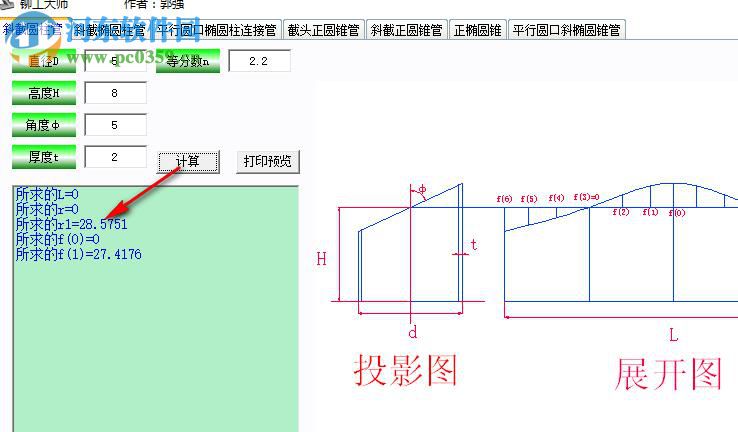
Task: Focus the 直径D input field
Action: (115, 61)
